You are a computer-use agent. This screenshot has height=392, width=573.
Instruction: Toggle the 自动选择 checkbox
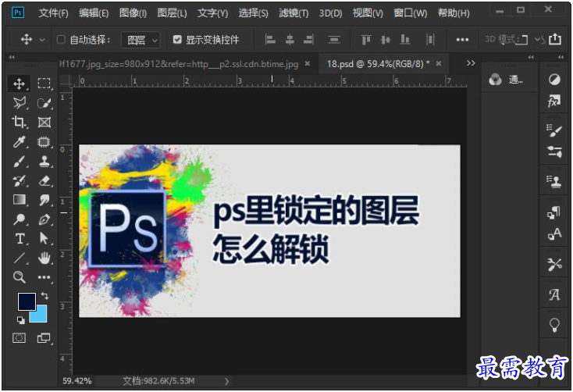point(62,40)
